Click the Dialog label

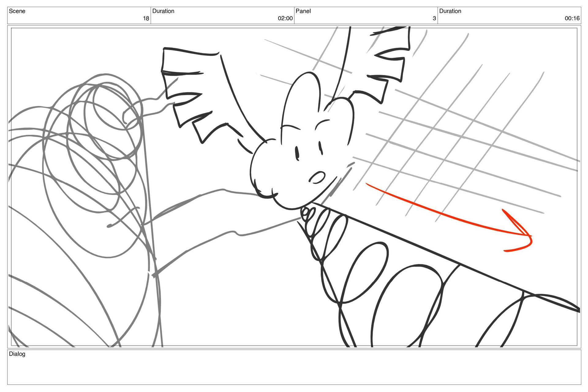pyautogui.click(x=17, y=354)
